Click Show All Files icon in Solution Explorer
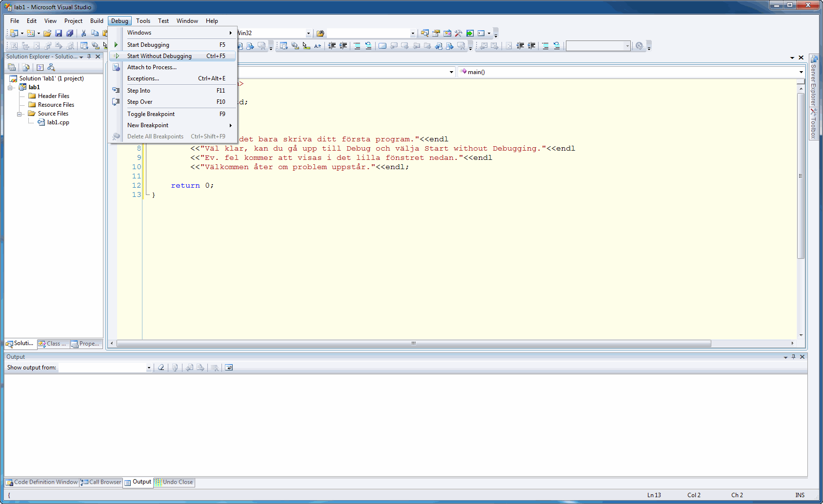Viewport: 823px width, 504px height. (26, 67)
